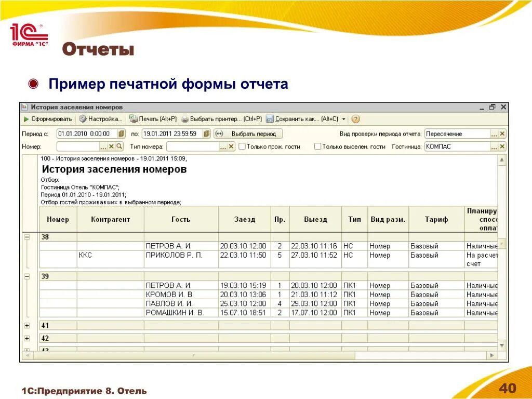Enable Только прож. гости checkbox
The width and height of the screenshot is (532, 399).
pyautogui.click(x=242, y=147)
